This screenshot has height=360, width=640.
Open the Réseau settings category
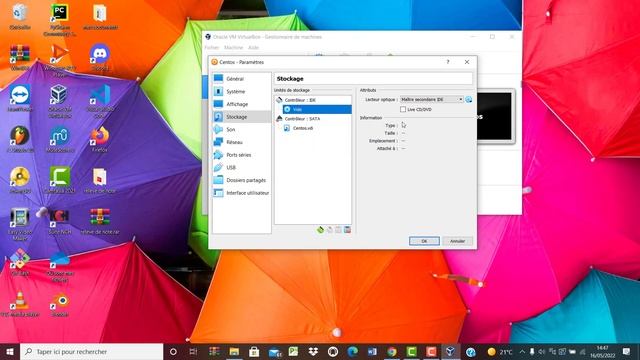(x=242, y=142)
